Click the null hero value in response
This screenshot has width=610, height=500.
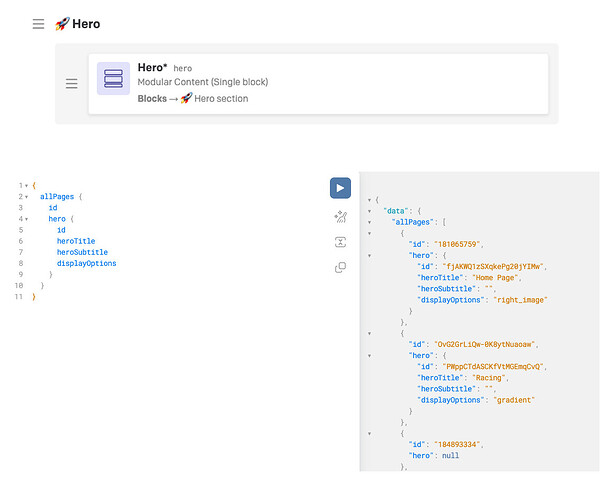click(x=450, y=456)
